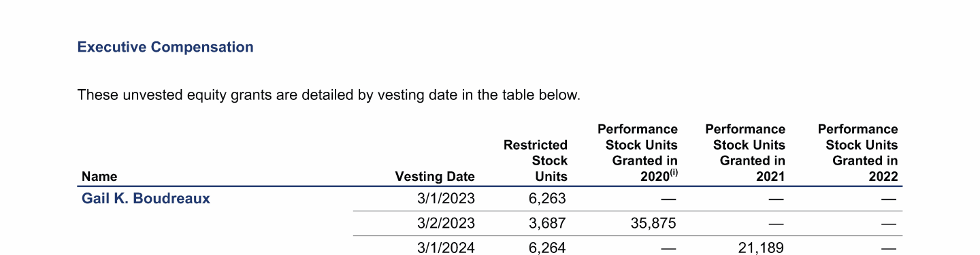
Task: Click Performance Stock Units Granted in 2021 header
Action: pos(745,153)
